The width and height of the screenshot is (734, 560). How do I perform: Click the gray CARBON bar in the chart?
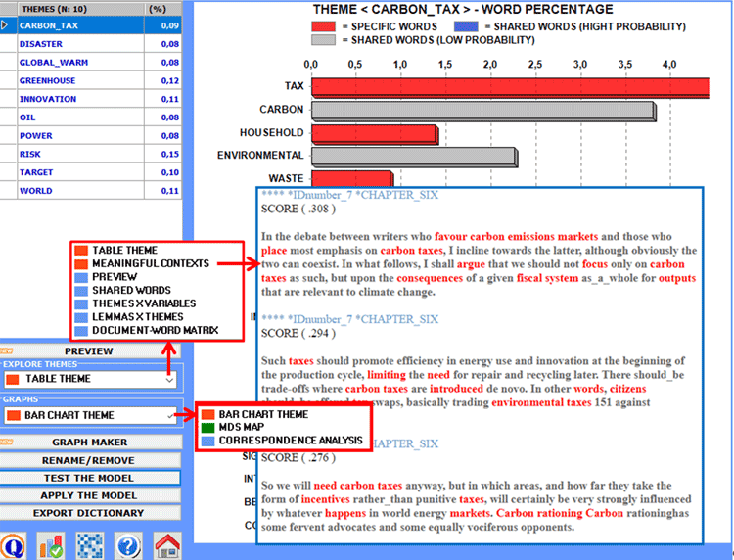[x=483, y=112]
